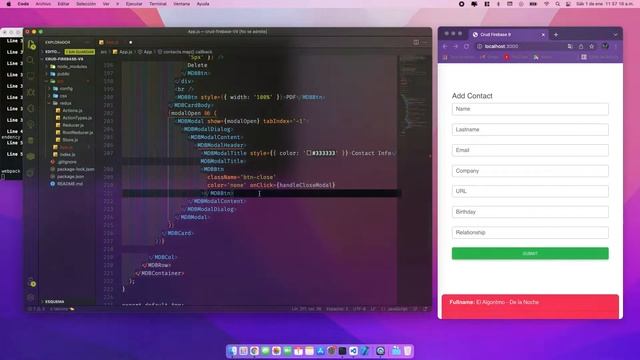The height and width of the screenshot is (360, 640).
Task: Expand the ESQUEMA section at the sidebar bottom
Action: (x=54, y=302)
